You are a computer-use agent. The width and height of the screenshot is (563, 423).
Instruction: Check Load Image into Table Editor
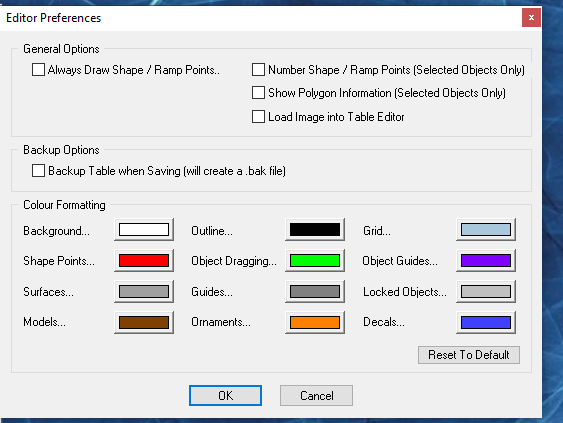pos(258,117)
